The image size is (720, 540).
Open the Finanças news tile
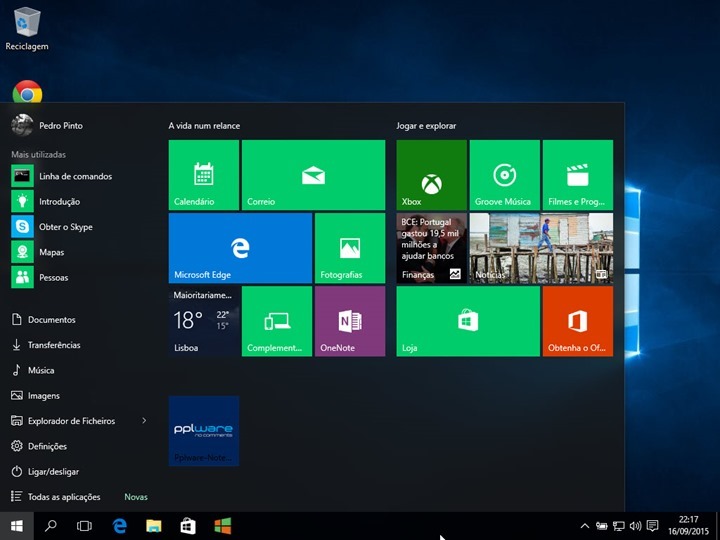pos(432,248)
